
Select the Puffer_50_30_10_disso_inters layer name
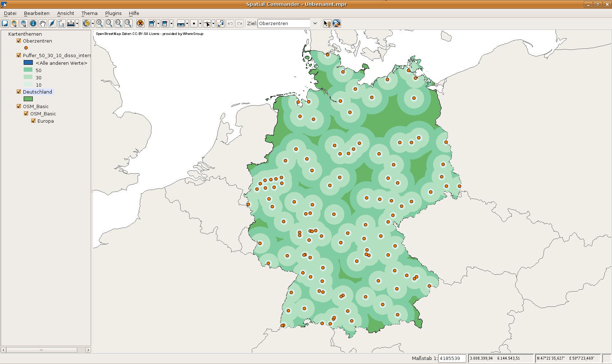pyautogui.click(x=57, y=55)
